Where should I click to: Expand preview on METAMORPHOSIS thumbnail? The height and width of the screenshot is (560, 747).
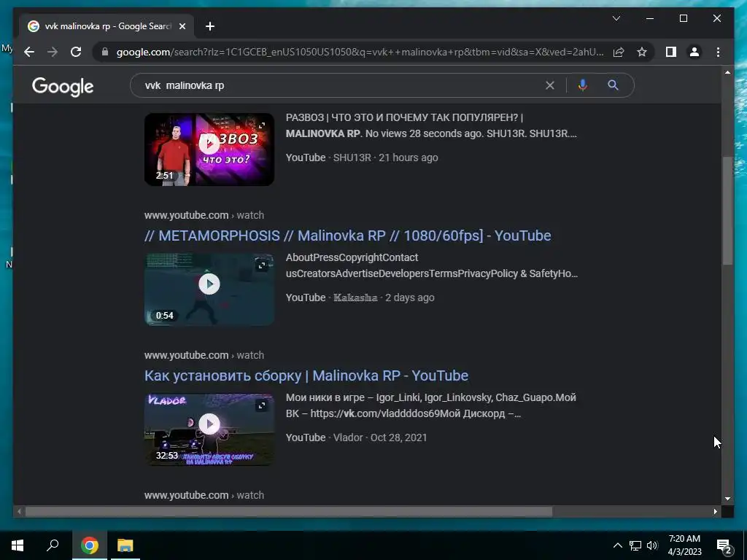click(x=262, y=265)
